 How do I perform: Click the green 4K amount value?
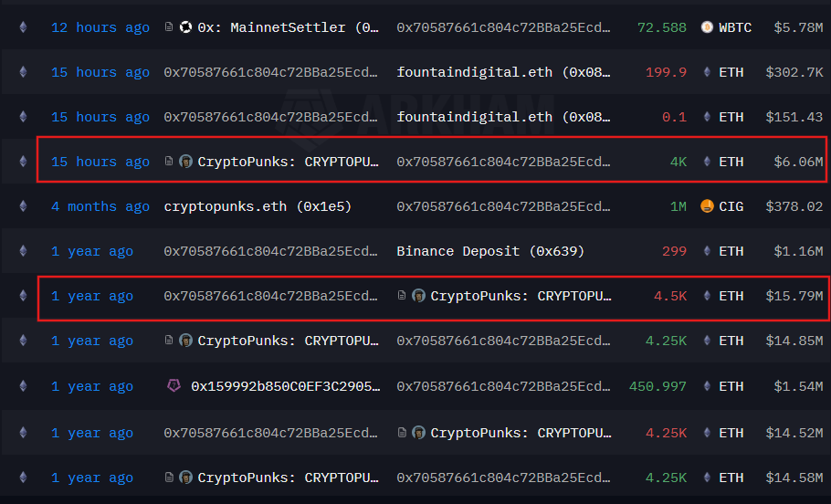point(678,163)
